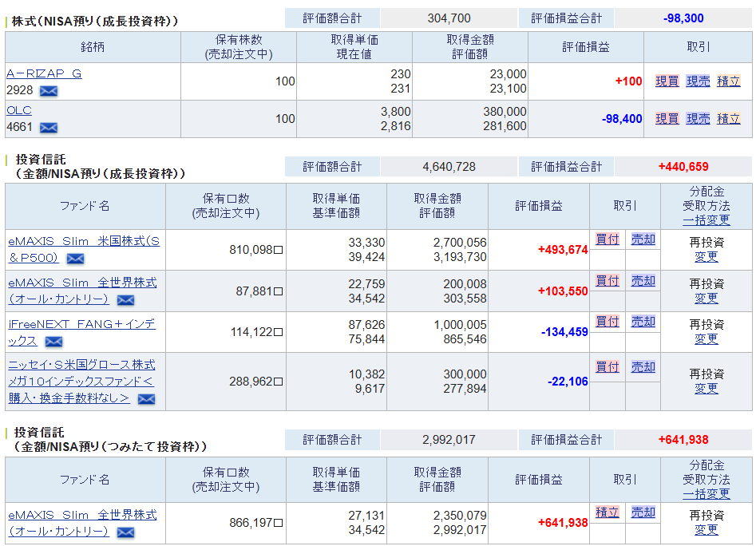Click 売却 for iFreeNEXT FANG+インデックス
Image resolution: width=756 pixels, height=546 pixels.
643,322
